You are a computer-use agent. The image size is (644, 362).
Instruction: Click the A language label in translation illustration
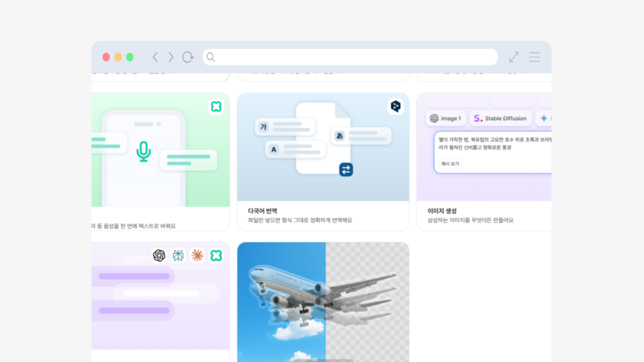click(x=274, y=150)
